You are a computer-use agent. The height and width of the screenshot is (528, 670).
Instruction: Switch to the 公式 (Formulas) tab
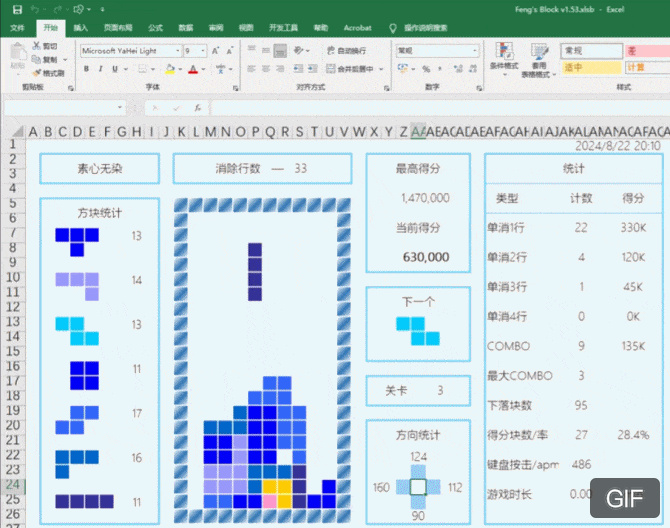156,28
